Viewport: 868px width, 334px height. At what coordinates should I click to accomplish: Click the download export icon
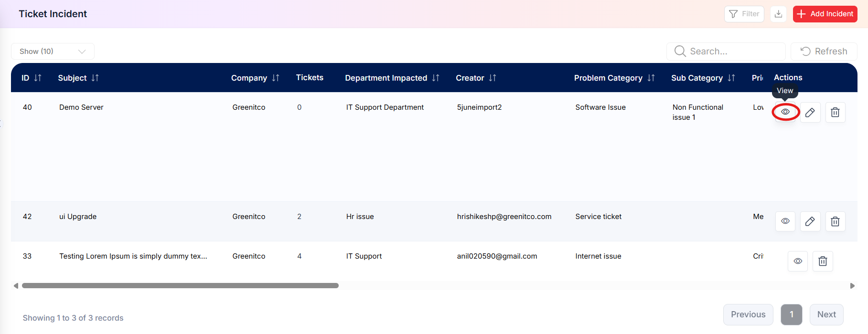coord(778,14)
